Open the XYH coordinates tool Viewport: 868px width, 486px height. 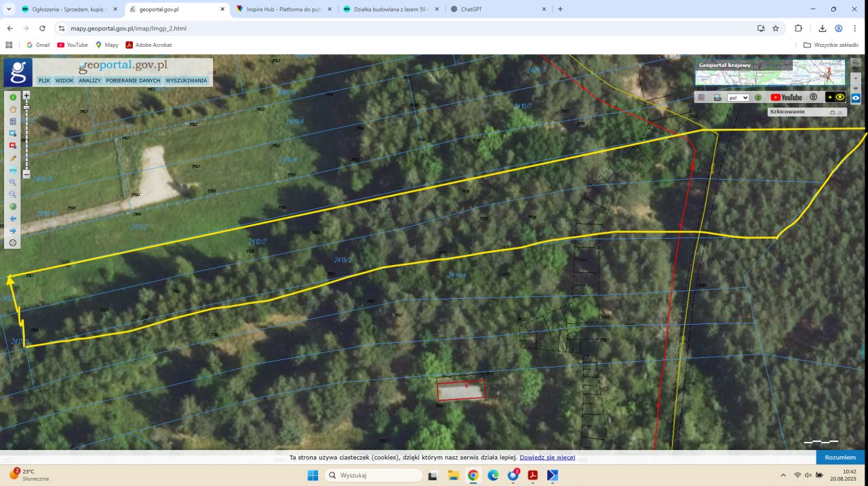click(x=13, y=170)
